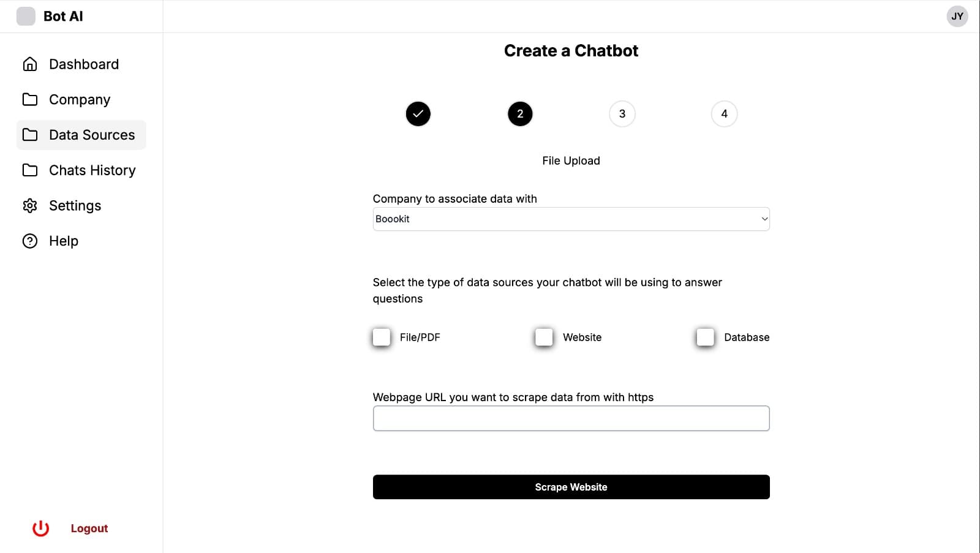Check the Website data source box
This screenshot has width=980, height=553.
click(x=544, y=337)
